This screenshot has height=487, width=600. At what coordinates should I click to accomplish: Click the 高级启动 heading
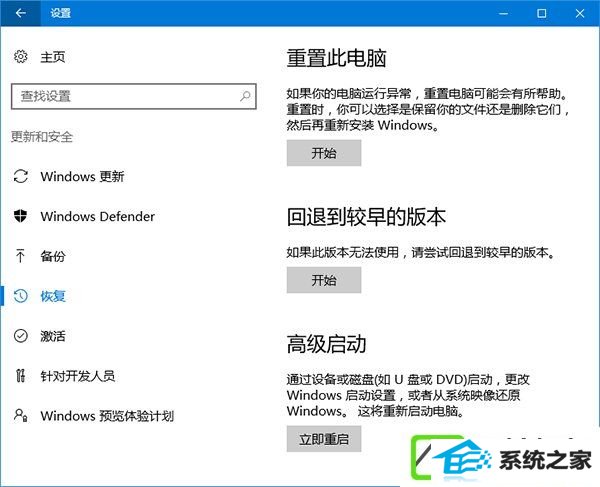click(x=326, y=344)
